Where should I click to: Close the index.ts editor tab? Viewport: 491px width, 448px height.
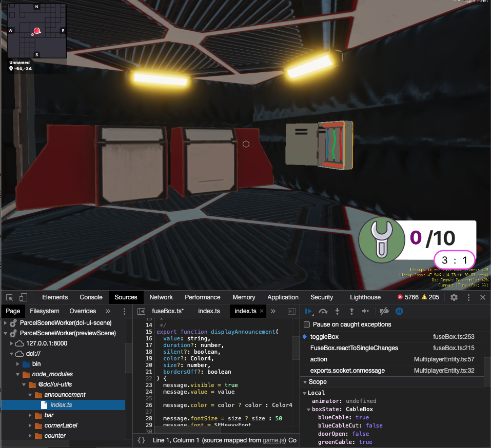[x=262, y=311]
